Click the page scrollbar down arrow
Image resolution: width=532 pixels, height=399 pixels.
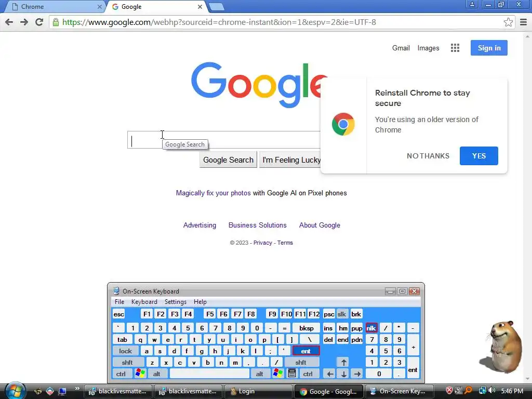tap(528, 379)
